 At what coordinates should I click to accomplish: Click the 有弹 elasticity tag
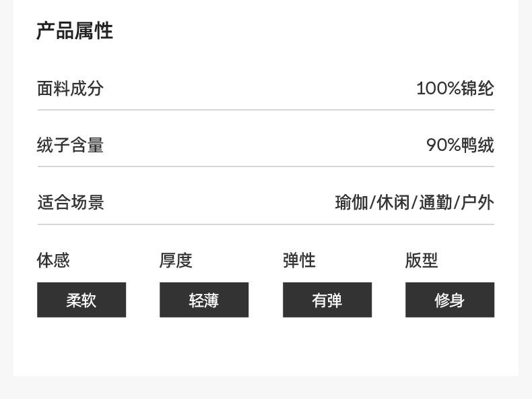[x=327, y=300]
